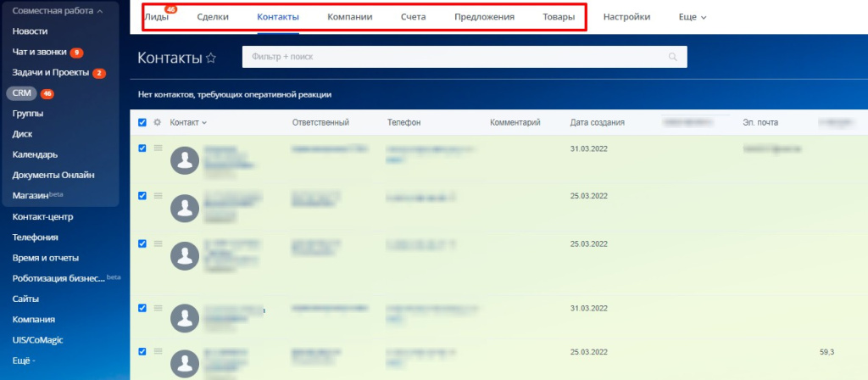The image size is (868, 380).
Task: Open CRM section in sidebar
Action: pyautogui.click(x=21, y=93)
